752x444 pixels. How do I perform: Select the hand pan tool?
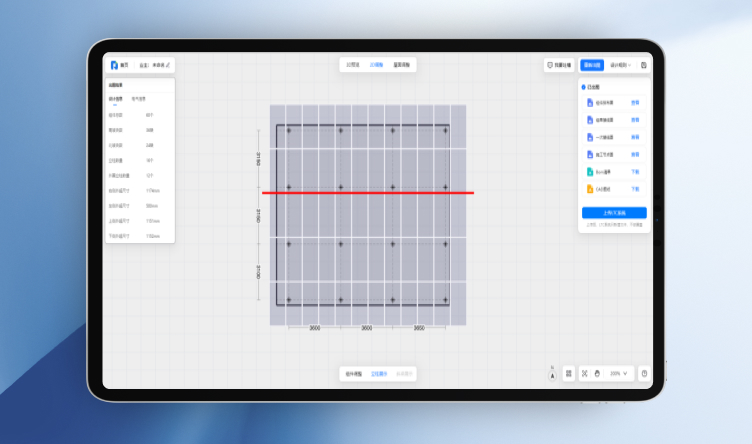(597, 373)
